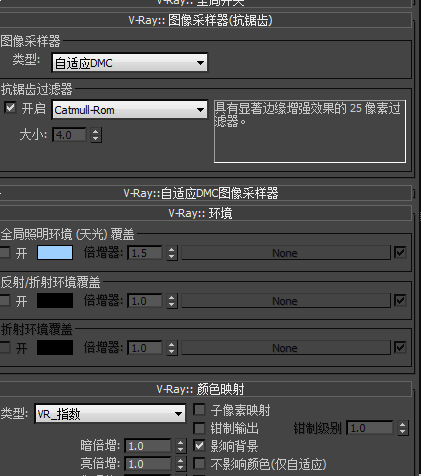Enable the GI environment (天光) 开 checkbox
Screen dimensions: 421x476
click(x=5, y=252)
